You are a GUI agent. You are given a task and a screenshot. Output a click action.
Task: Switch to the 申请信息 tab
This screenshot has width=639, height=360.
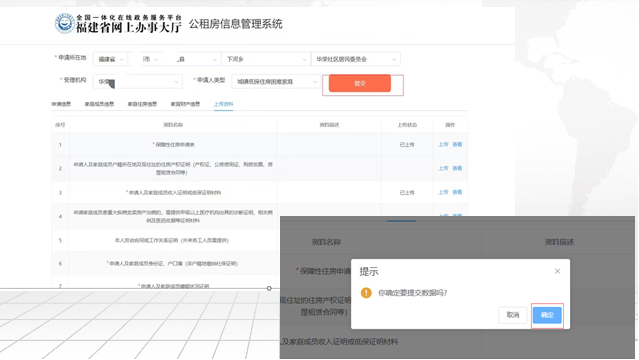tap(61, 104)
